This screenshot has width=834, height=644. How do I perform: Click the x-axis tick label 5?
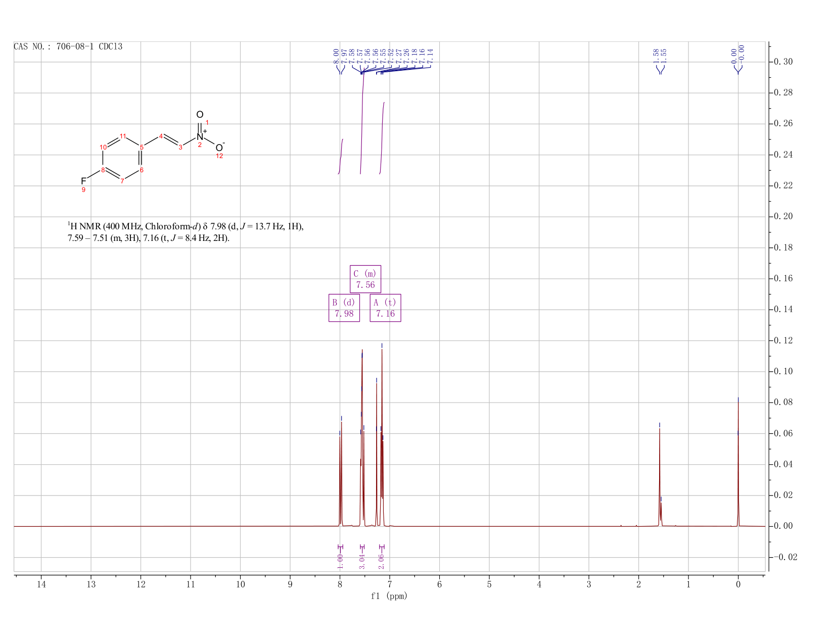[x=489, y=584]
